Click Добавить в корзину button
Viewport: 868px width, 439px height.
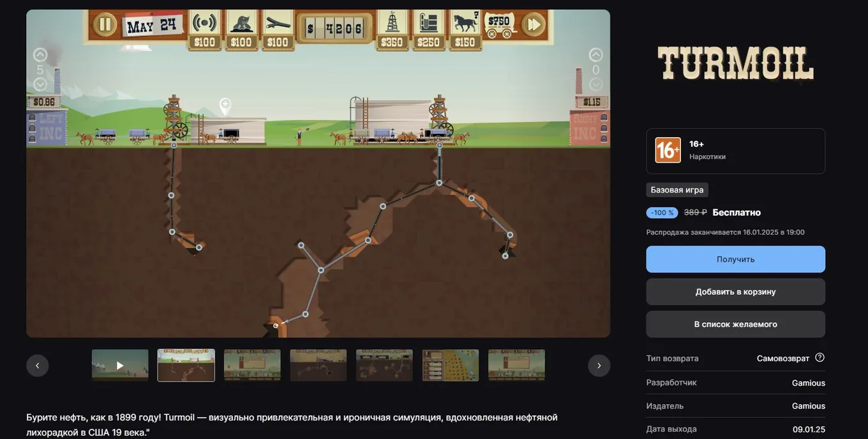pos(736,292)
